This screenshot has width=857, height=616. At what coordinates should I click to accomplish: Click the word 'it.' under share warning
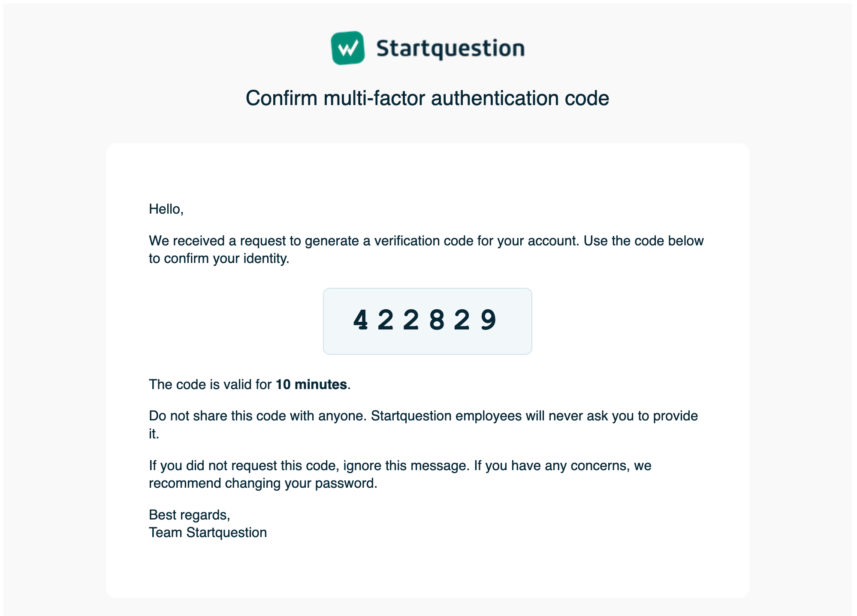pyautogui.click(x=154, y=434)
